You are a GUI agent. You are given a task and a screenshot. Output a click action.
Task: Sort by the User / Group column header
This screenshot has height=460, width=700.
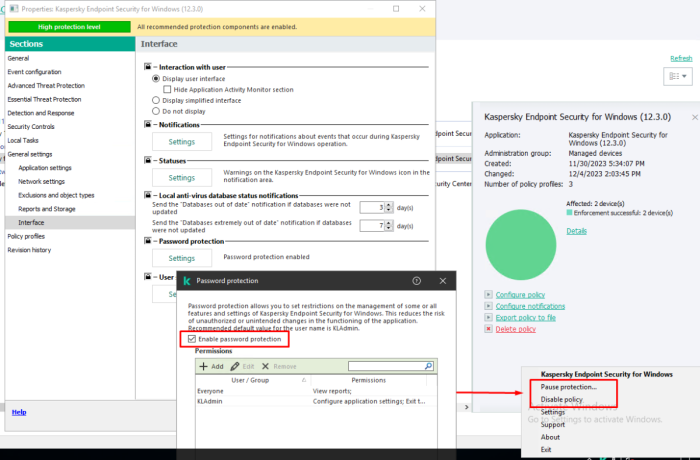coord(251,380)
